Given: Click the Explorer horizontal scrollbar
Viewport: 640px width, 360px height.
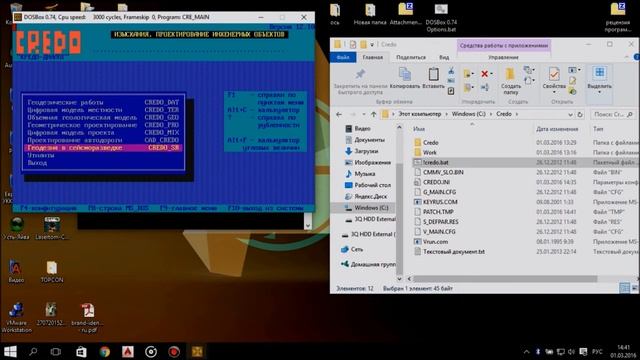Looking at the screenshot, I should coord(505,279).
